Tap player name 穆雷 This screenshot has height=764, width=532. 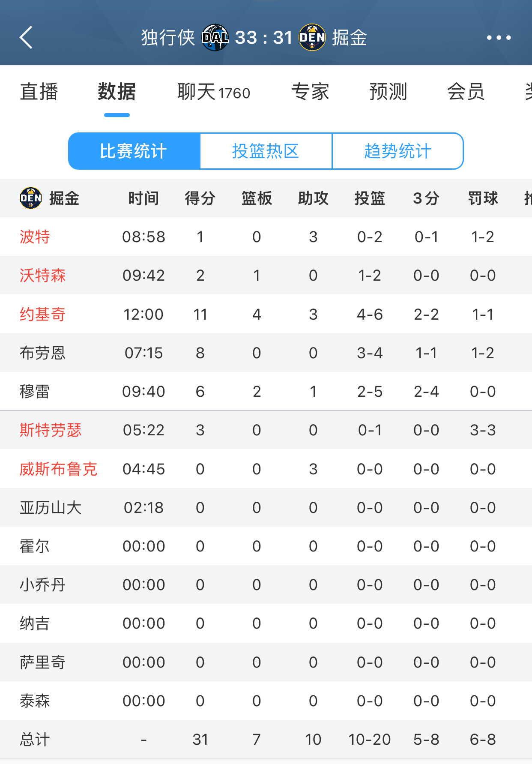[35, 392]
